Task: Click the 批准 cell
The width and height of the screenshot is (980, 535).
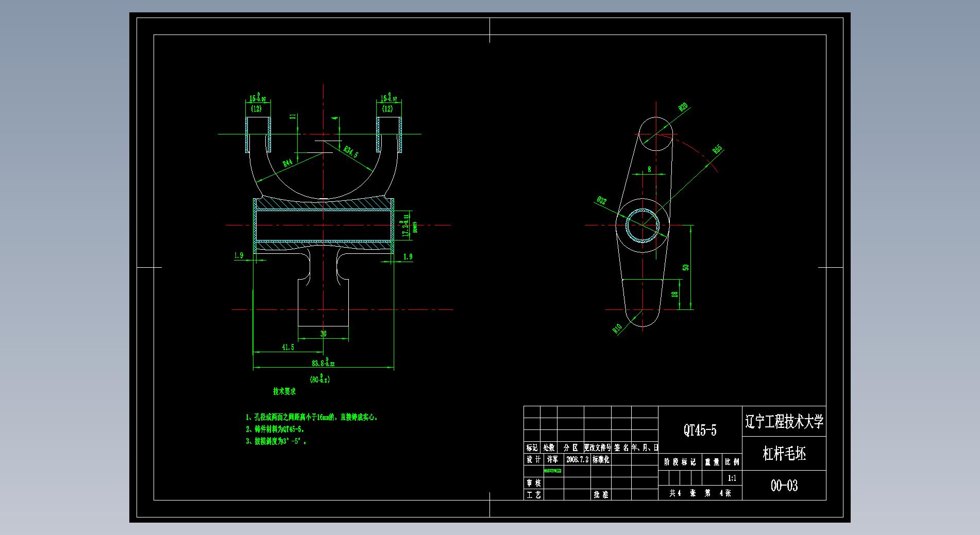Action: tap(601, 495)
